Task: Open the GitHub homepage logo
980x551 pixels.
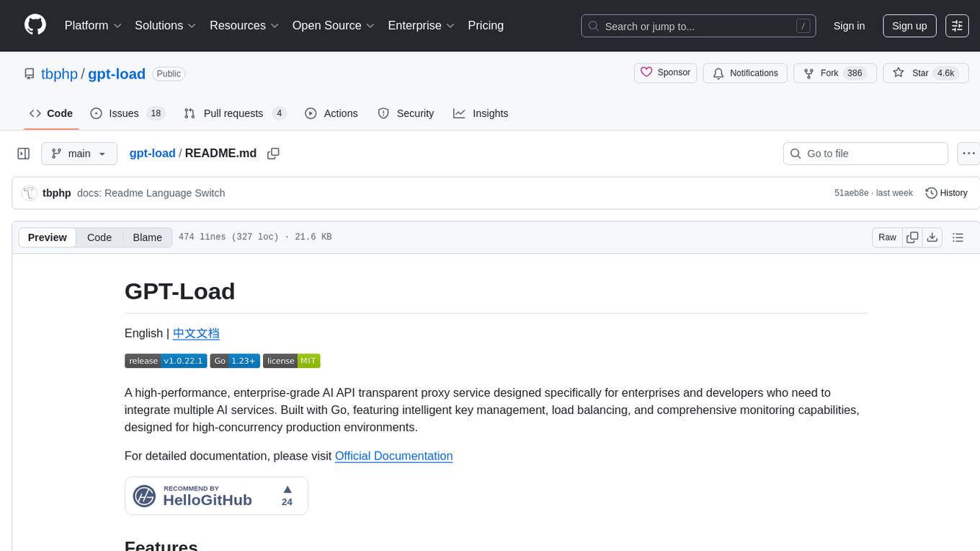Action: (35, 25)
